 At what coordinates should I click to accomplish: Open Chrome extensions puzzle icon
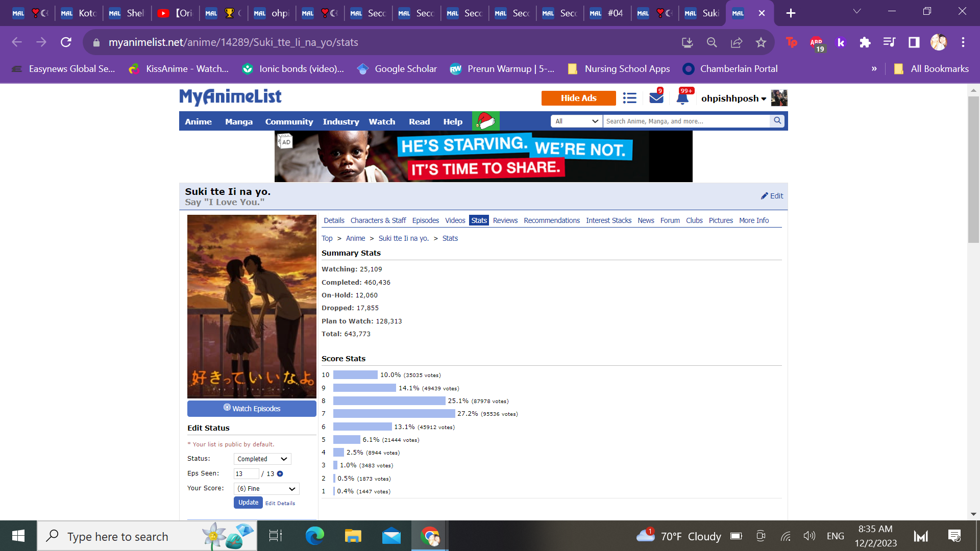point(865,42)
